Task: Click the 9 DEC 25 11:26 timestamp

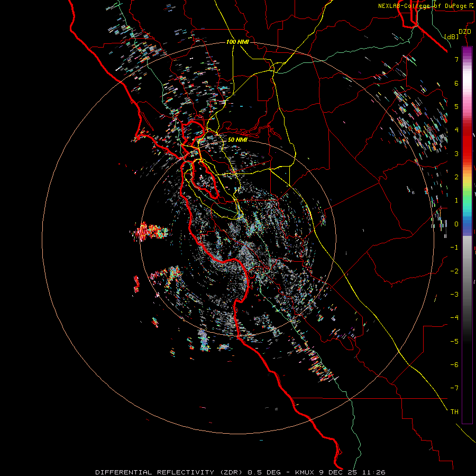Action: [x=352, y=472]
